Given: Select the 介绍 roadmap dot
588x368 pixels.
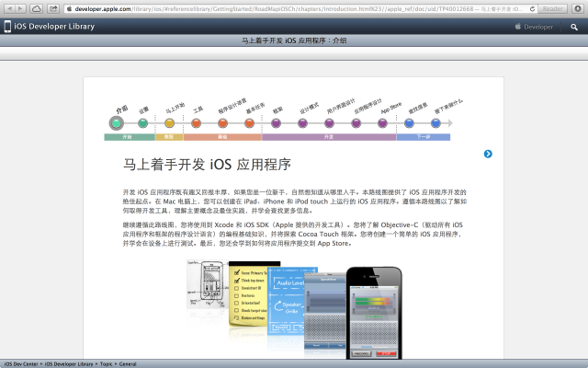Looking at the screenshot, I should (117, 122).
